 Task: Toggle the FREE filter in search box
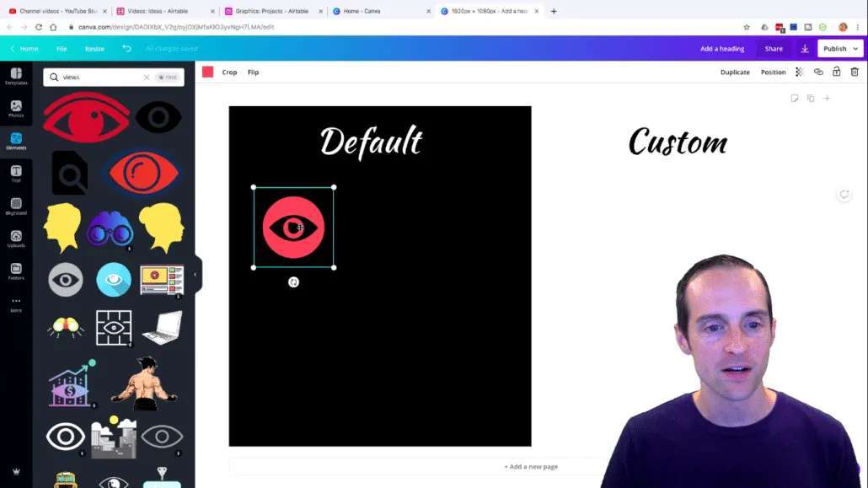[x=168, y=77]
